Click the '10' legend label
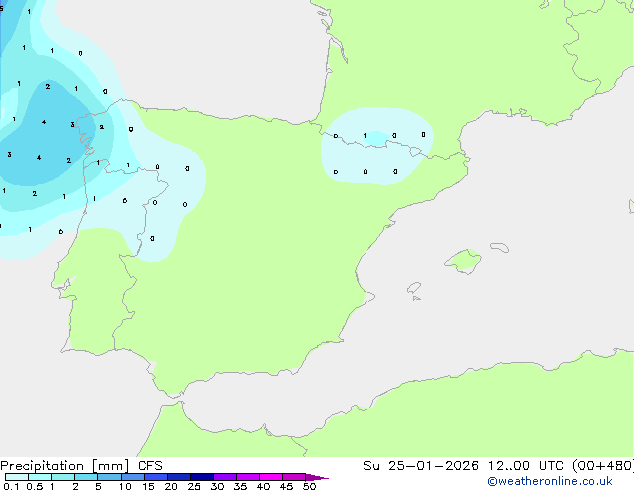 [125, 486]
